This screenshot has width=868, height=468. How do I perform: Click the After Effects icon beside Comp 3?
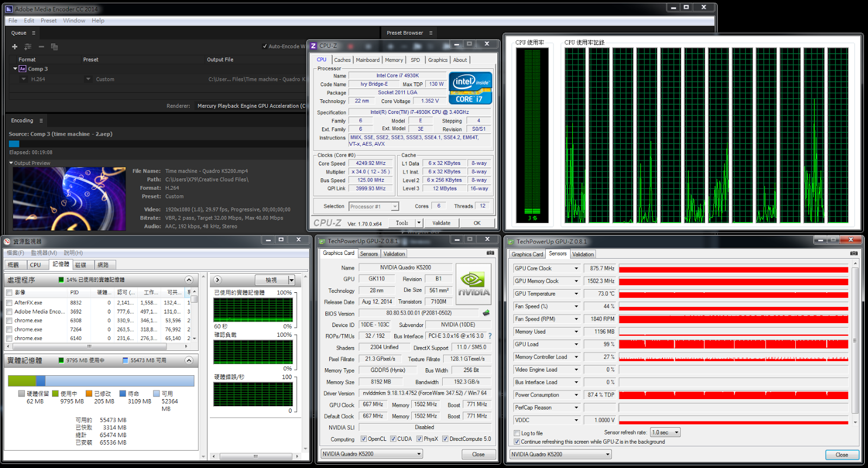click(x=22, y=69)
